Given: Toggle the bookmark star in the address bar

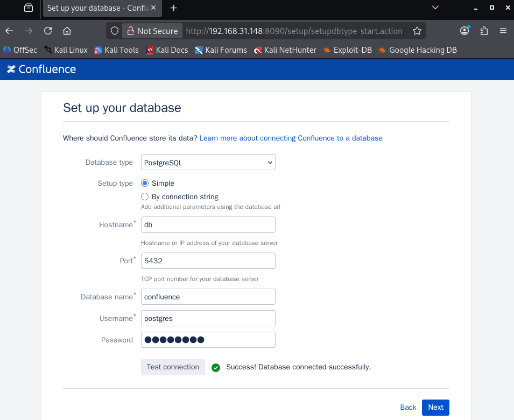Looking at the screenshot, I should tap(417, 31).
